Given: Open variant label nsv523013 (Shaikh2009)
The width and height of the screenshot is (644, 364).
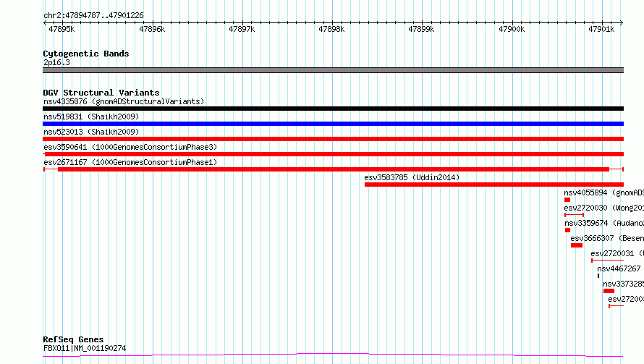Looking at the screenshot, I should [91, 132].
